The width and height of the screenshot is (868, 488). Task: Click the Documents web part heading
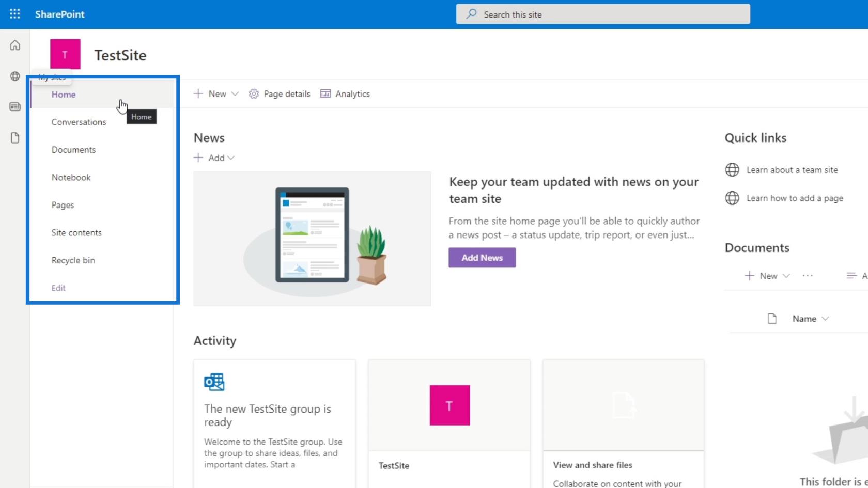click(x=757, y=247)
